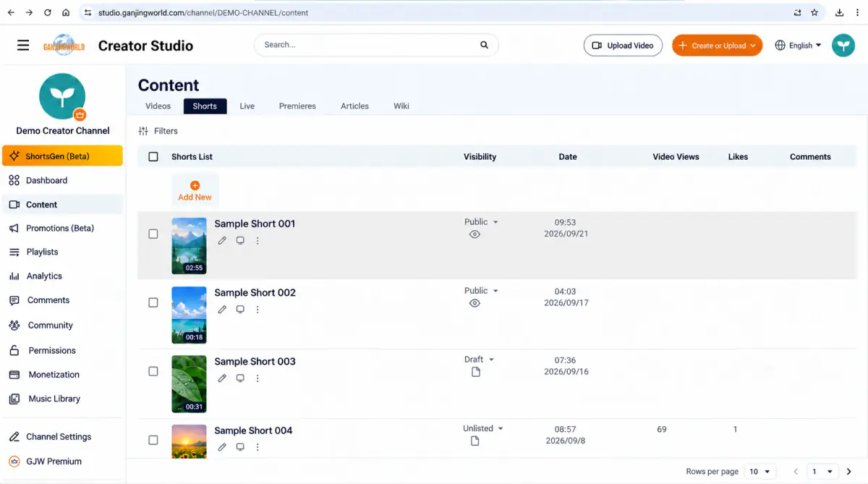Screen dimensions: 868x484
Task: Check the box for Sample Short 002
Action: click(153, 302)
